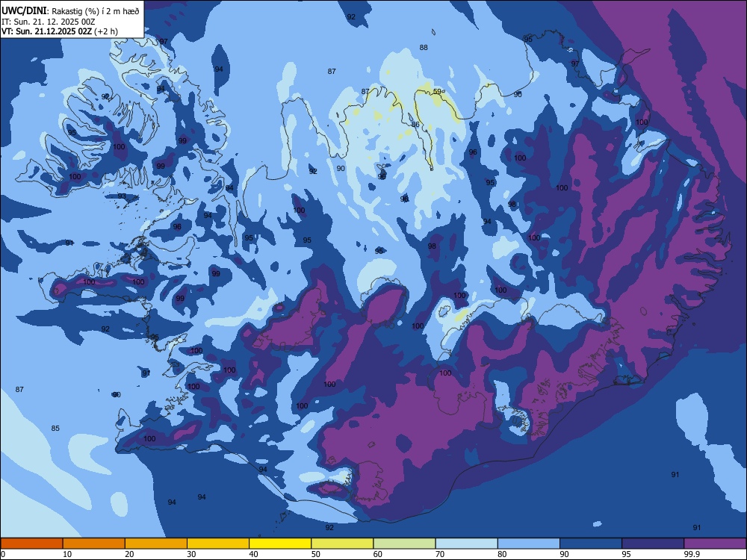Click the legend tick label '60'
Viewport: 747px width, 560px height.
pyautogui.click(x=378, y=554)
